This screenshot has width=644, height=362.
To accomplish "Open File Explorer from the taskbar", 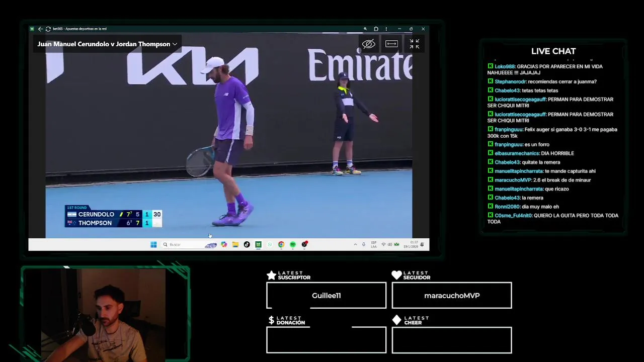I will tap(235, 245).
